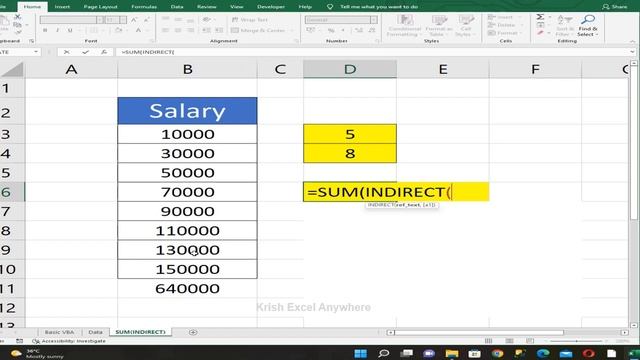Viewport: 640px width, 360px height.
Task: Click the horizontal scrollbar
Action: pos(480,333)
